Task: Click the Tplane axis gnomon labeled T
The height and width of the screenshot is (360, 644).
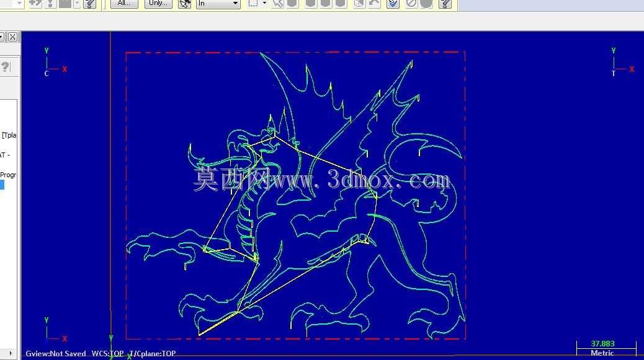Action: [x=622, y=63]
